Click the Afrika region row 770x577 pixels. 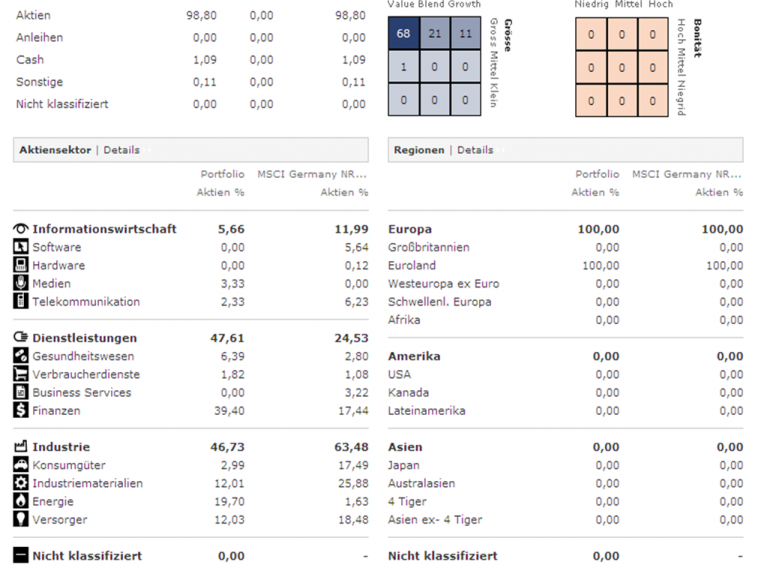[565, 320]
